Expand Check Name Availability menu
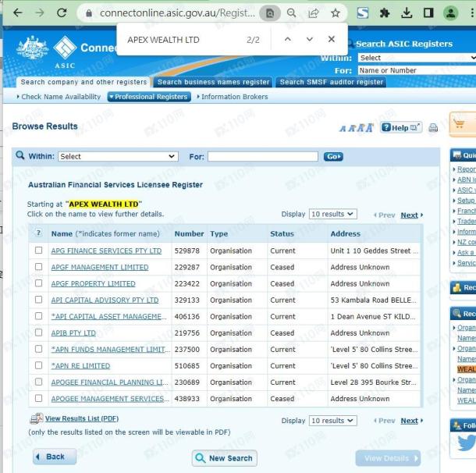476x473 pixels. (59, 97)
